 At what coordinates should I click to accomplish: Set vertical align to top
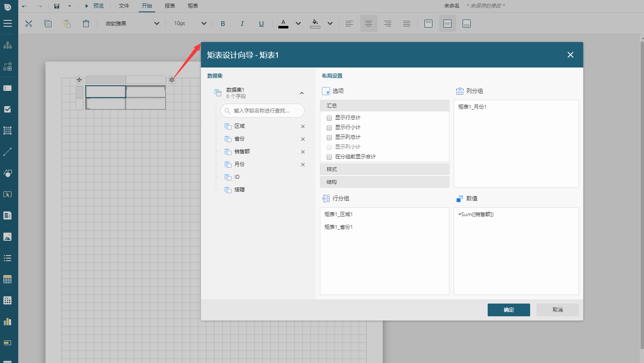click(x=428, y=24)
